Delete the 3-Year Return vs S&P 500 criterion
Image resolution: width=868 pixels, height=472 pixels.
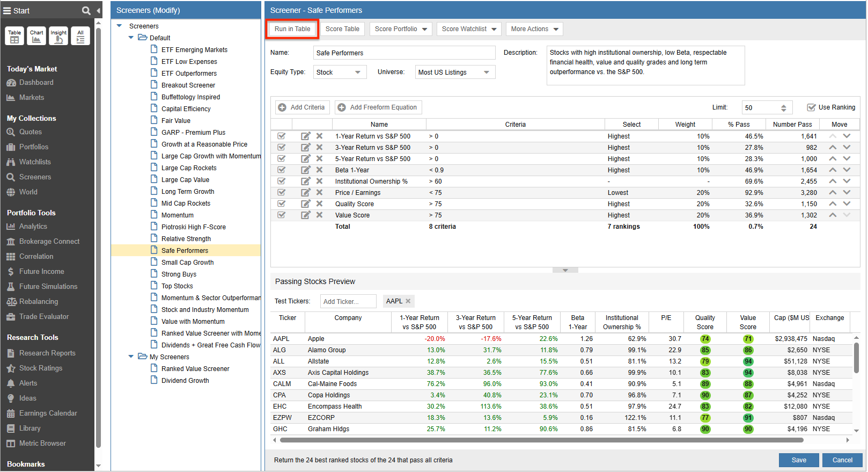319,148
